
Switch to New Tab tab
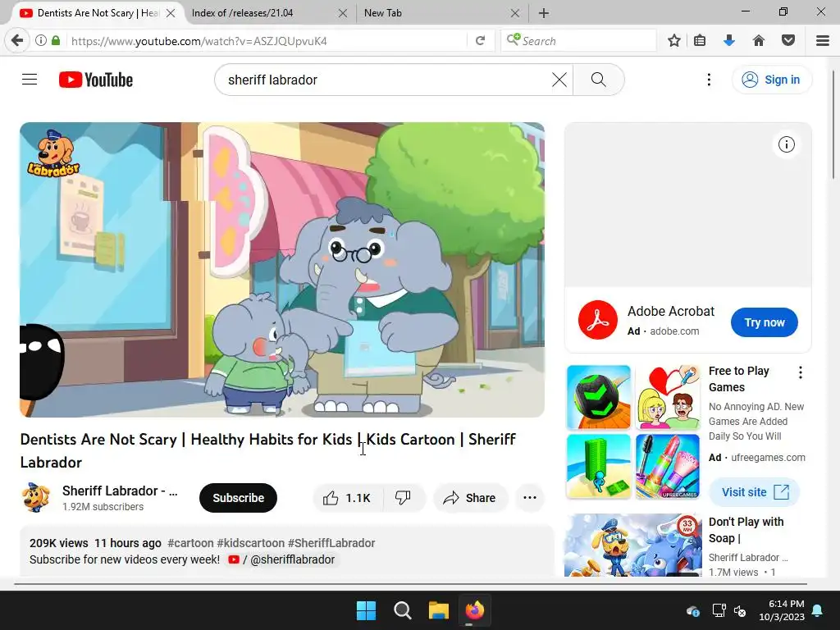[436, 13]
